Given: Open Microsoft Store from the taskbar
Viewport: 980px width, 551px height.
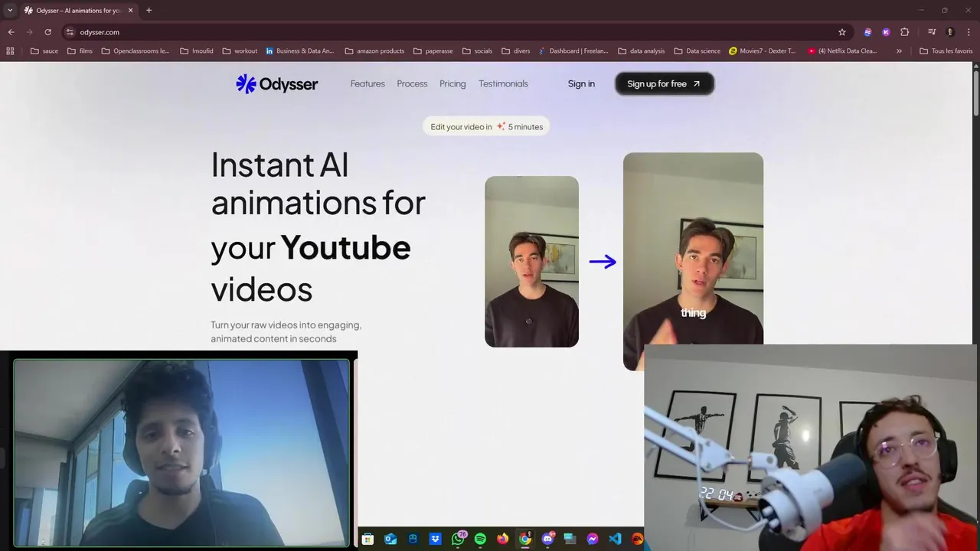Looking at the screenshot, I should click(x=367, y=539).
